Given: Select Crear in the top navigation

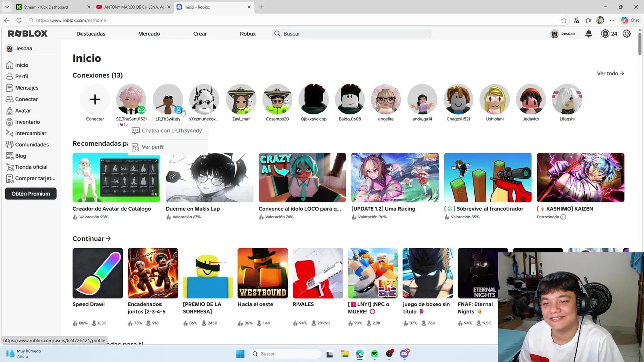Looking at the screenshot, I should pos(200,34).
